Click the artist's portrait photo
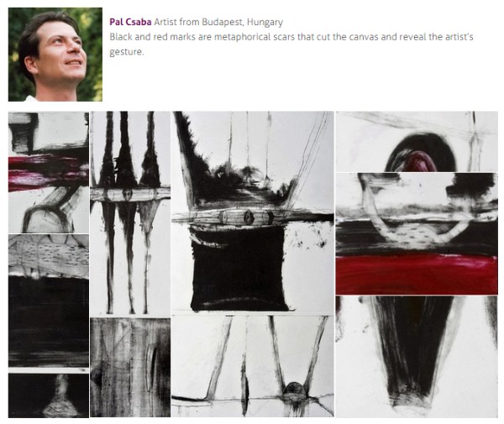The image size is (504, 424). click(x=55, y=55)
